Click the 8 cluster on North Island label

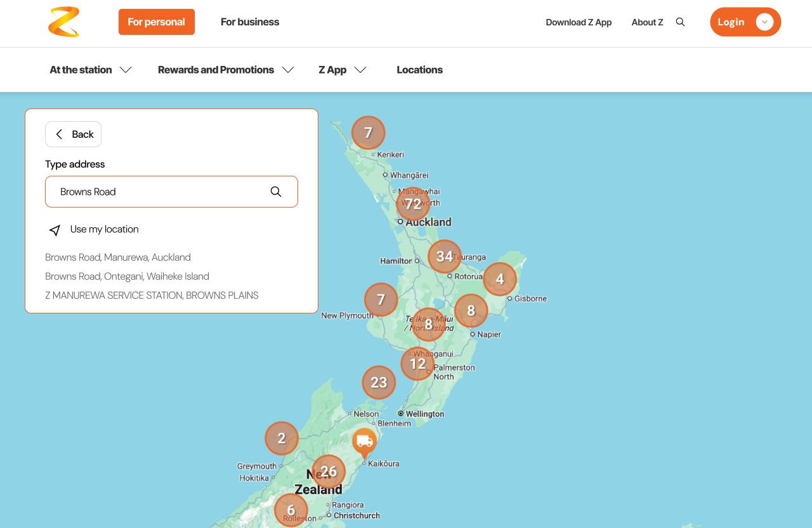tap(429, 324)
